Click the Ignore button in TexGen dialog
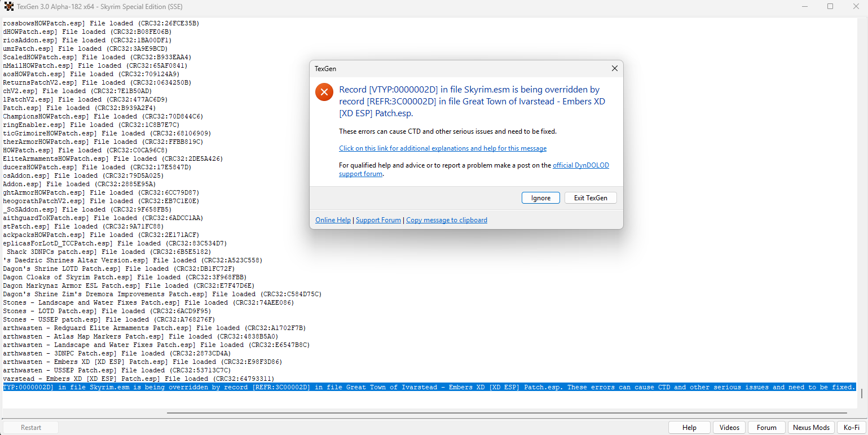 540,198
